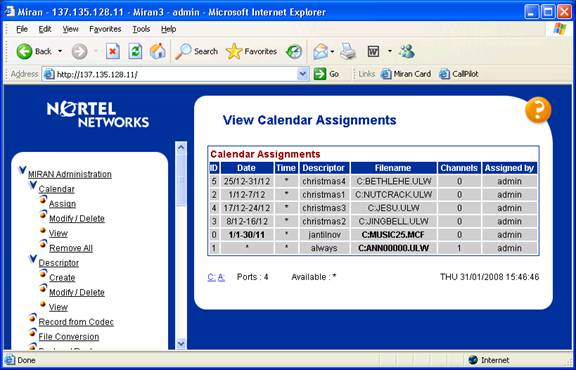Click the Record from Codec link

coord(76,322)
